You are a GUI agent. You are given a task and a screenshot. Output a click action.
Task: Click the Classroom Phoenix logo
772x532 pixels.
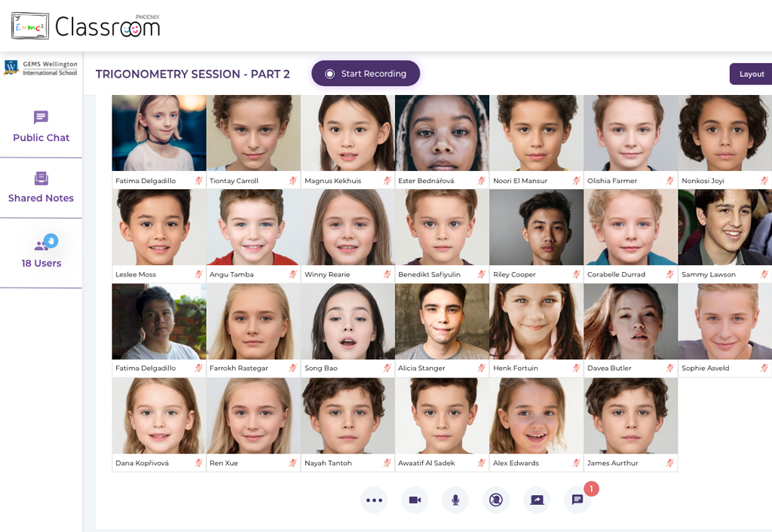pos(86,26)
